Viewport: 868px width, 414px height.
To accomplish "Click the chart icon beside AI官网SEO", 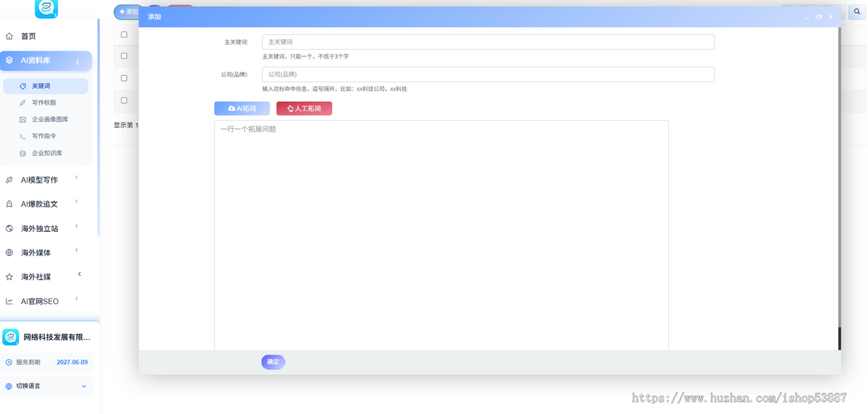I will 9,301.
